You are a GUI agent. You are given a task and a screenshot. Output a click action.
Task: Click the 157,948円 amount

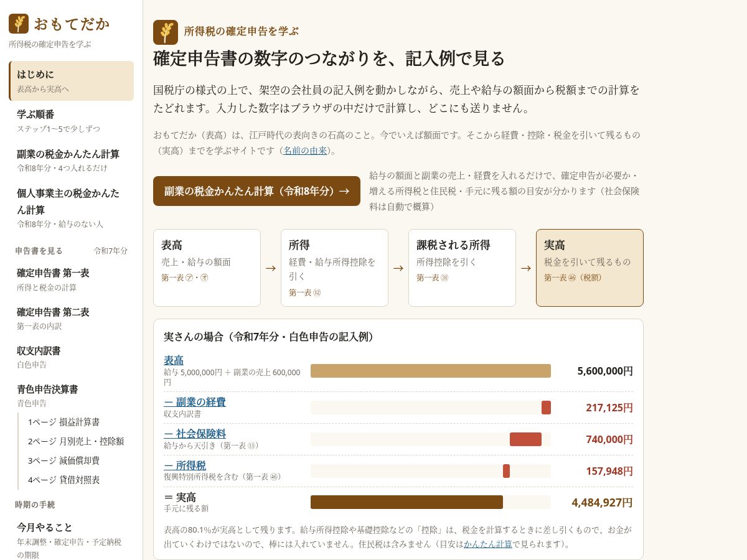(609, 471)
